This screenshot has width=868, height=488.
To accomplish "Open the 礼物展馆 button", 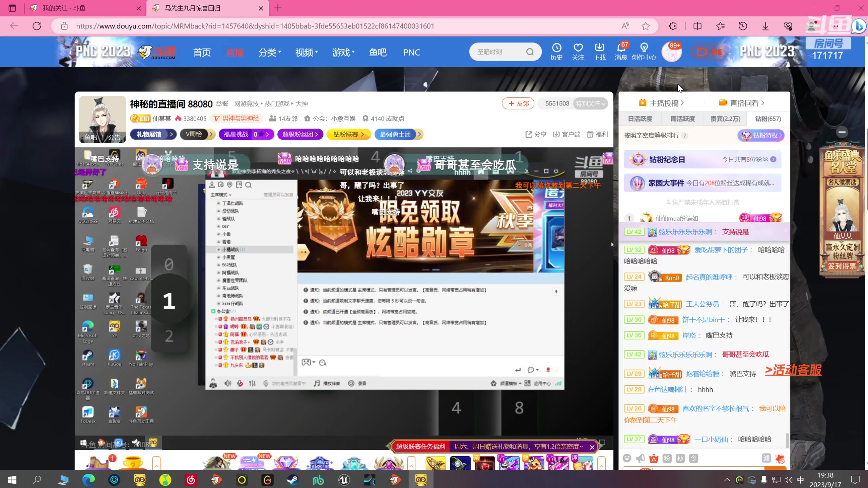I will coord(153,135).
